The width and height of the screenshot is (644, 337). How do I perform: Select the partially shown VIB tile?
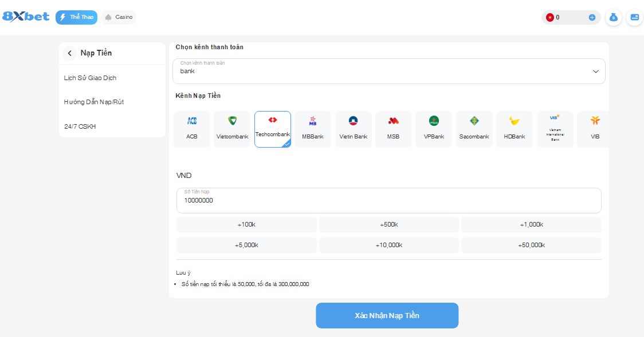593,129
